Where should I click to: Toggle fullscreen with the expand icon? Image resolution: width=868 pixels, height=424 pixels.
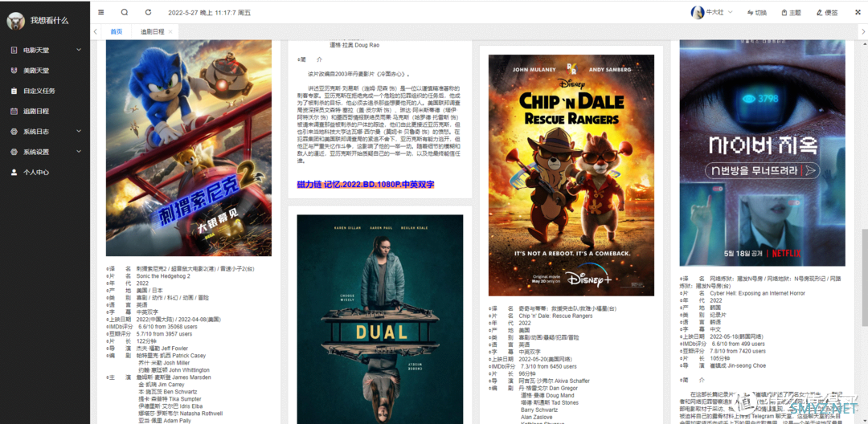pos(858,12)
